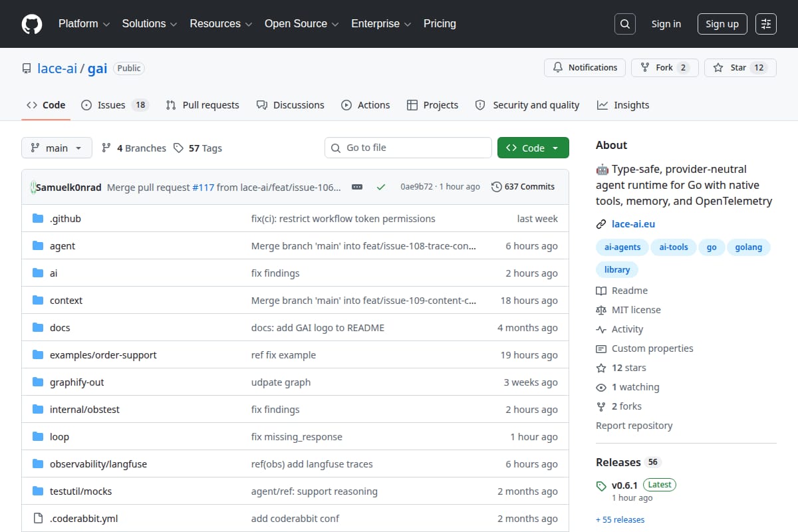Switch to the Pull requests tab
798x532 pixels.
pos(202,105)
